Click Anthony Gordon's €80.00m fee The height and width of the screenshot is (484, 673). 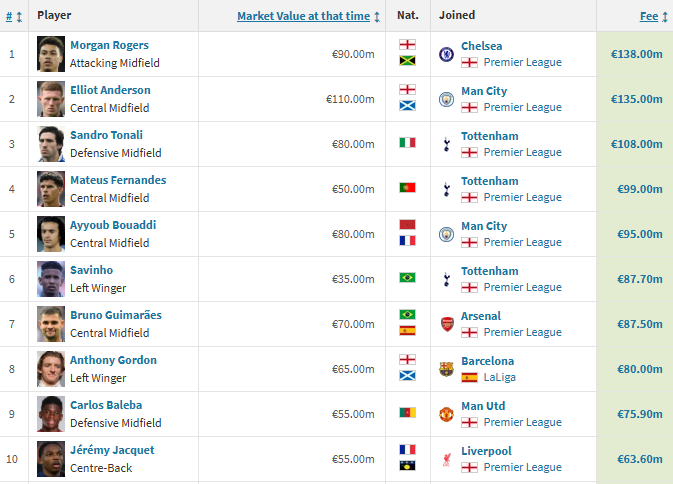(640, 369)
